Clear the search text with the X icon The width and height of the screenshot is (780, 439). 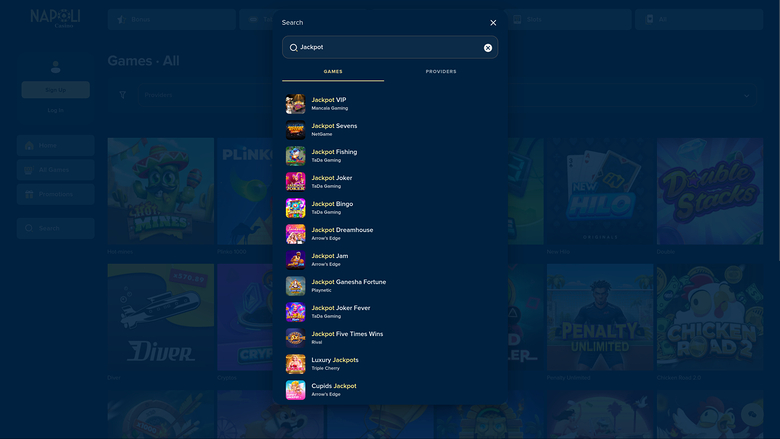pos(488,48)
